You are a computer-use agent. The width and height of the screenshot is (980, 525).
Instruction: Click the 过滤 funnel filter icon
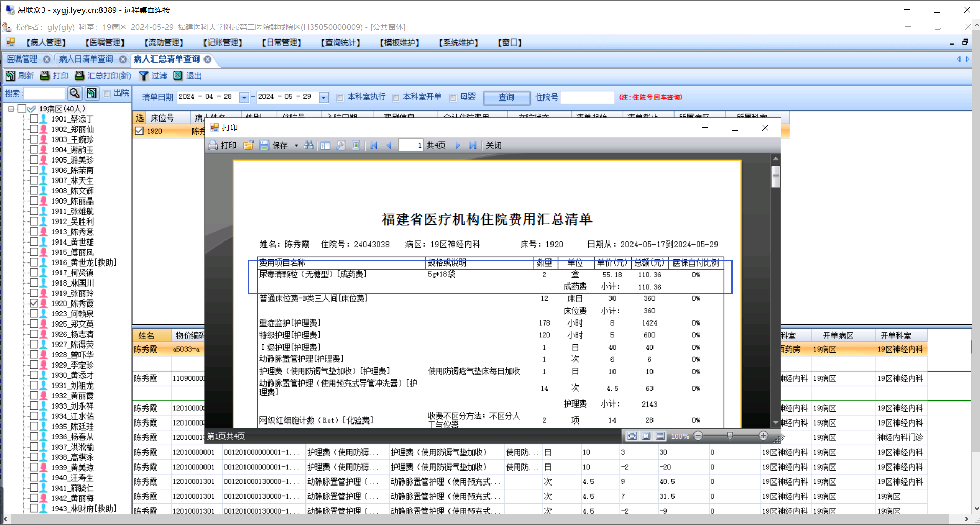click(144, 76)
